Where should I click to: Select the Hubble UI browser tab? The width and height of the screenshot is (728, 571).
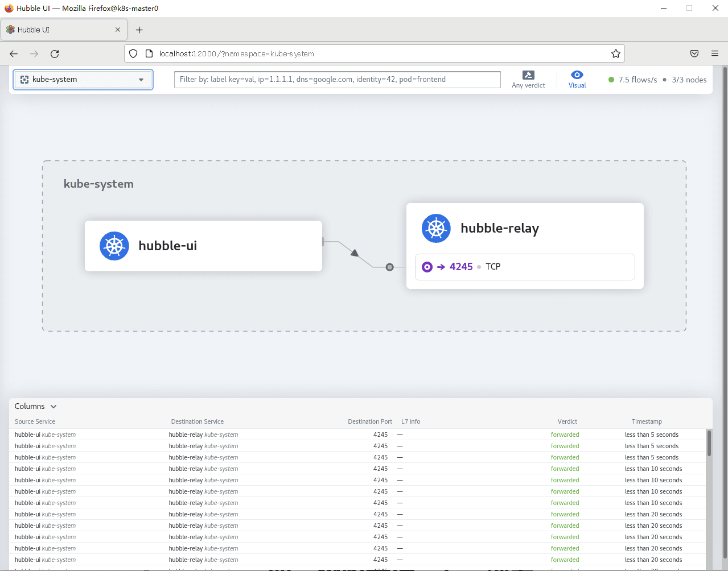tap(63, 30)
